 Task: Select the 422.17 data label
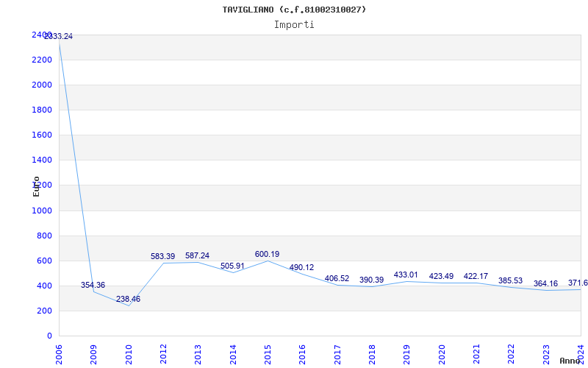476,277
